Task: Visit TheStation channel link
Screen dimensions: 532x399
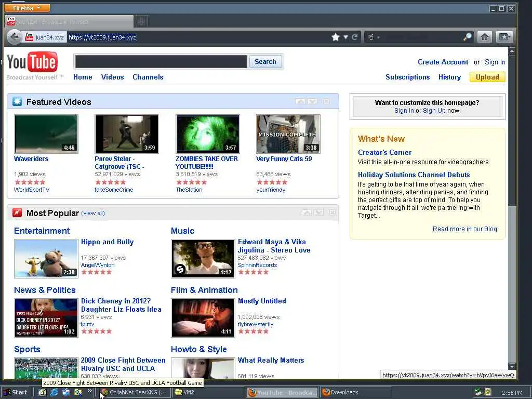Action: point(189,190)
